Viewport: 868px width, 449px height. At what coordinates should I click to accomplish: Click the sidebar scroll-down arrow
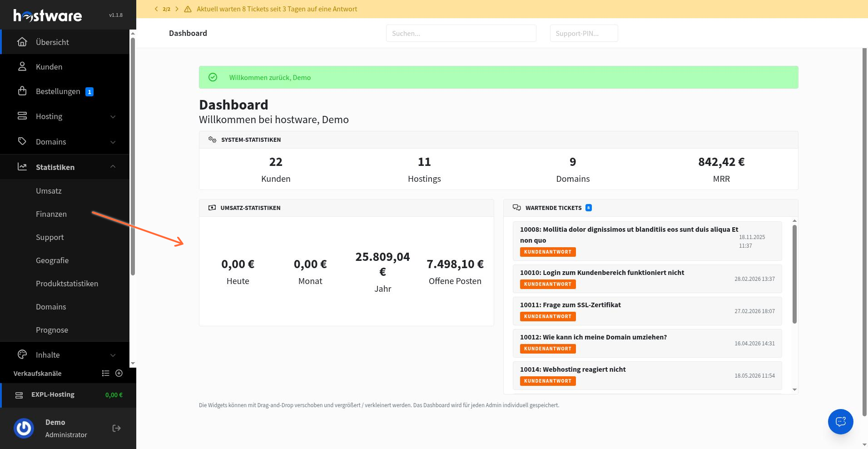(x=133, y=363)
